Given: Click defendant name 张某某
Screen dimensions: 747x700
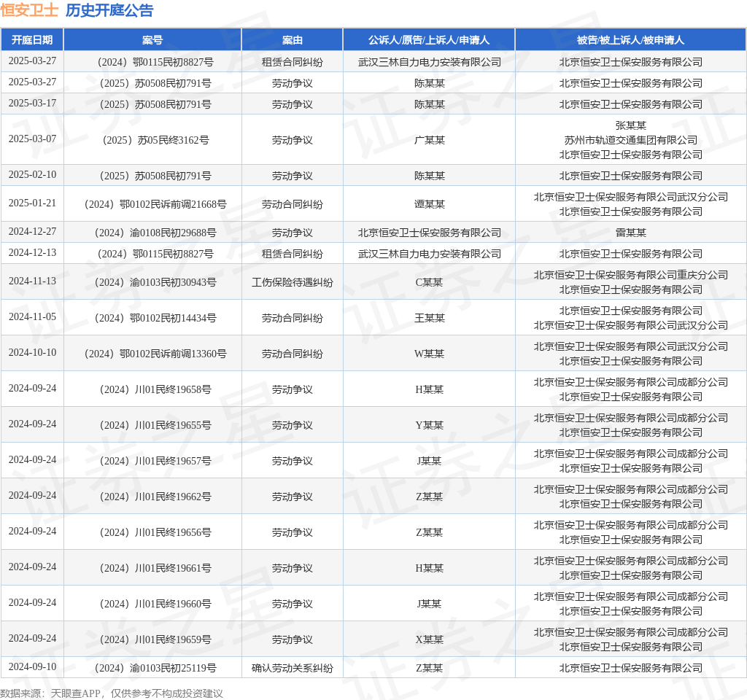Looking at the screenshot, I should click(631, 125).
